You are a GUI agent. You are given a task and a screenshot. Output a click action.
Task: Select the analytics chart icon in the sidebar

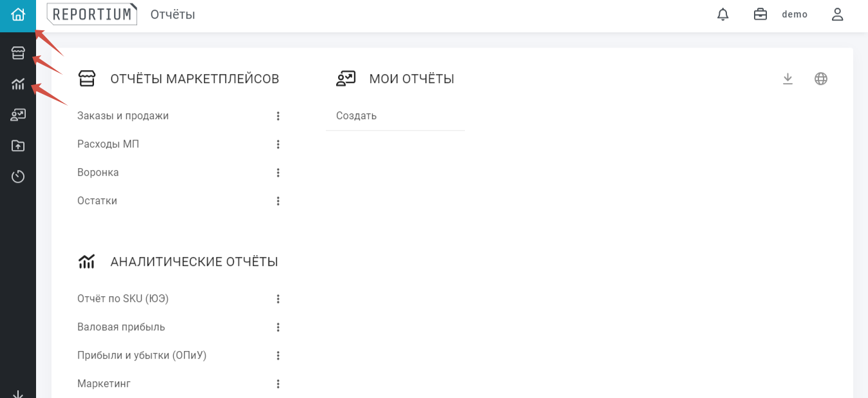[18, 84]
